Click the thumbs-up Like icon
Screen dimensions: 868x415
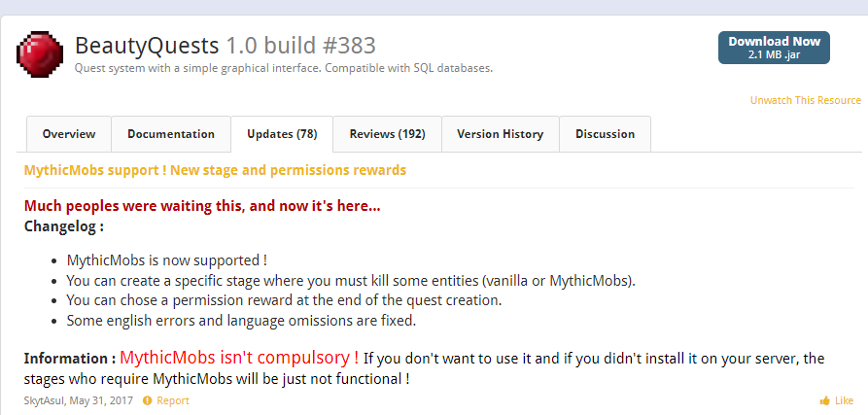click(x=825, y=400)
